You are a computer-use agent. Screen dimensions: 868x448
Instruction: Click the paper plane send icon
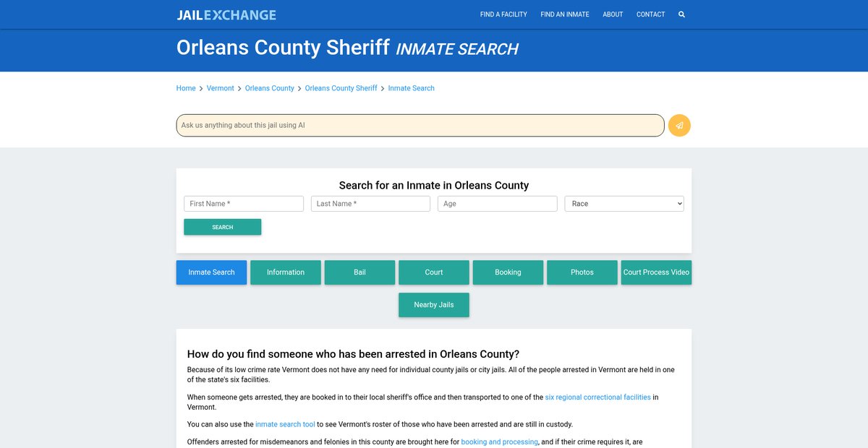[x=679, y=125]
